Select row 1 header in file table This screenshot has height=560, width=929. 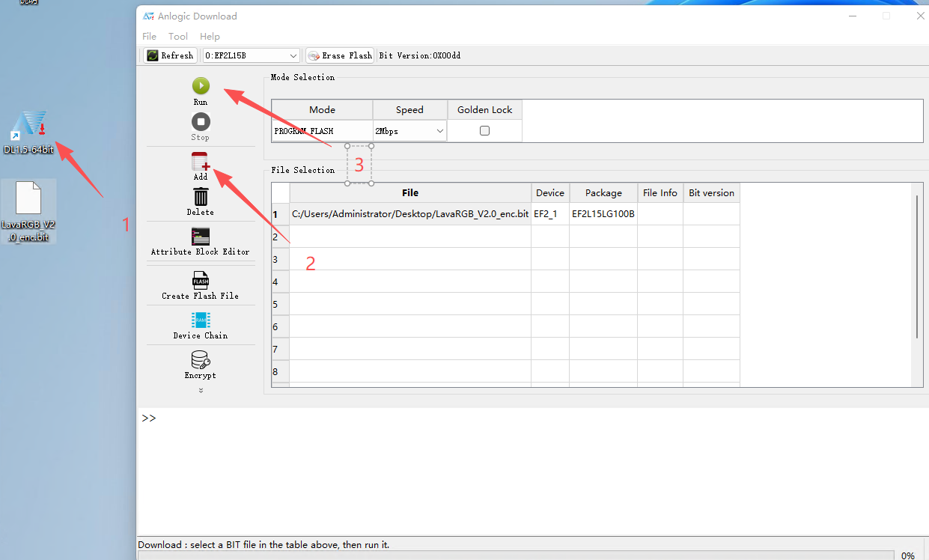(280, 214)
